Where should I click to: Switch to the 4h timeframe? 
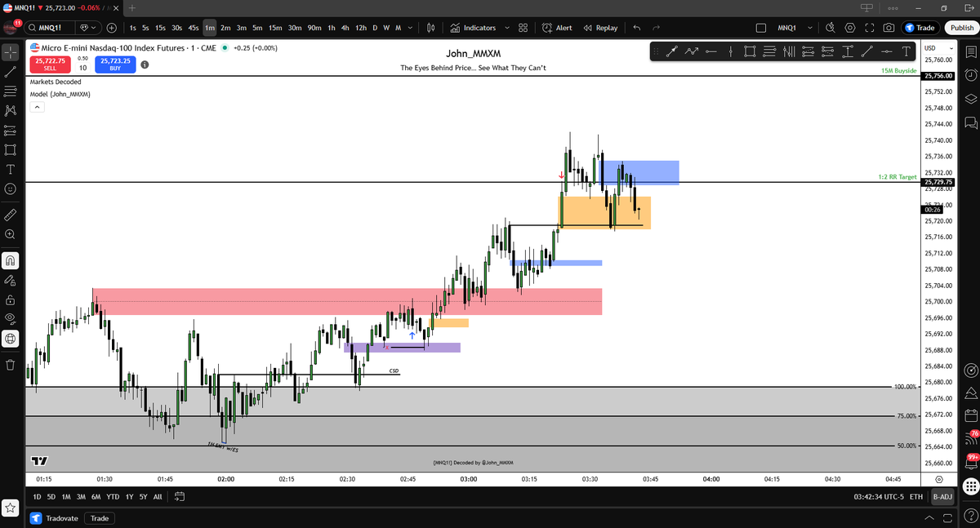[x=345, y=28]
